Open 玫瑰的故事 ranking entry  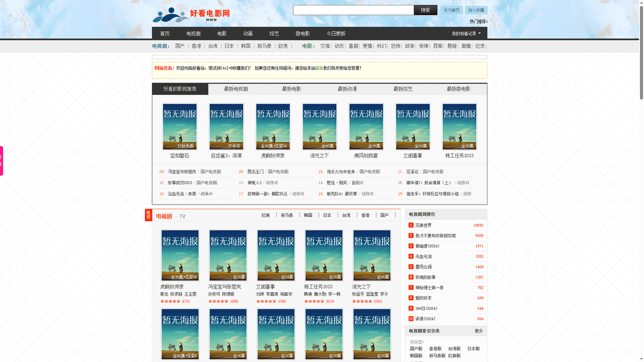tap(425, 277)
